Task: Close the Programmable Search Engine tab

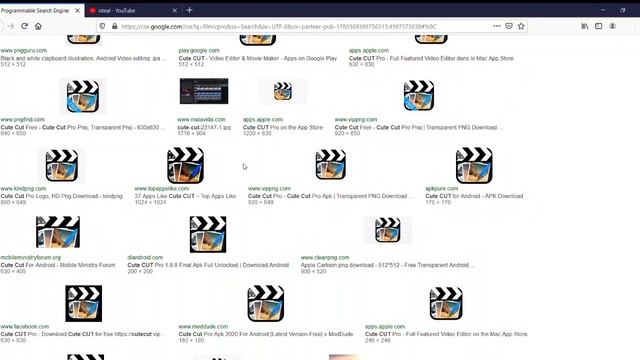Action: coord(78,11)
